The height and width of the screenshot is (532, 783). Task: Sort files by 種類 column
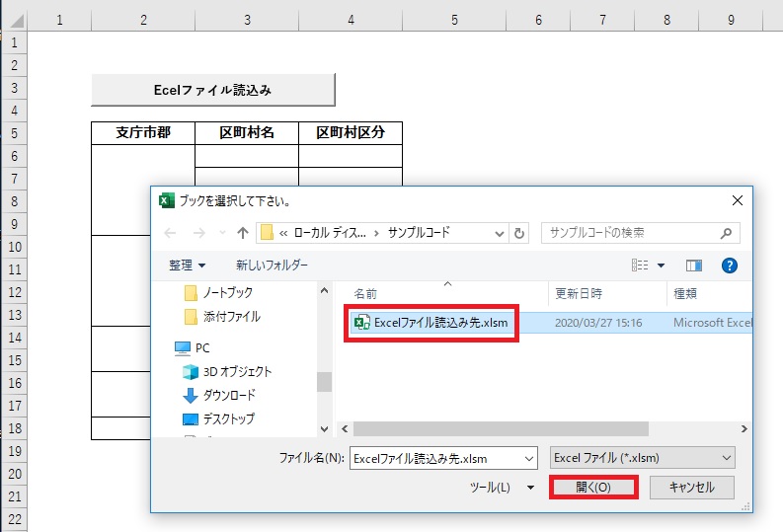click(685, 294)
